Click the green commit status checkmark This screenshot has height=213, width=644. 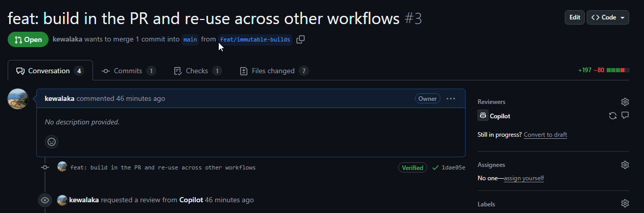click(x=435, y=167)
